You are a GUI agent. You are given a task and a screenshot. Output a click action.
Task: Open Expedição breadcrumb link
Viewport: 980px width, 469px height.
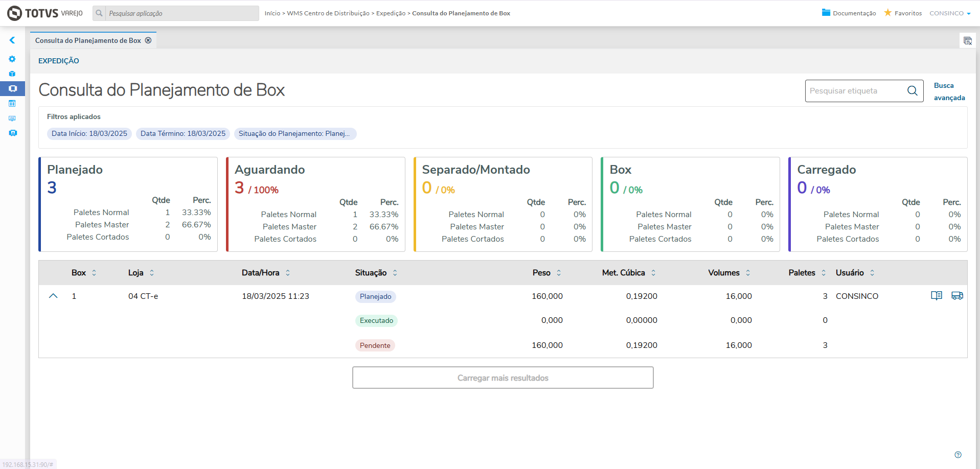point(391,13)
